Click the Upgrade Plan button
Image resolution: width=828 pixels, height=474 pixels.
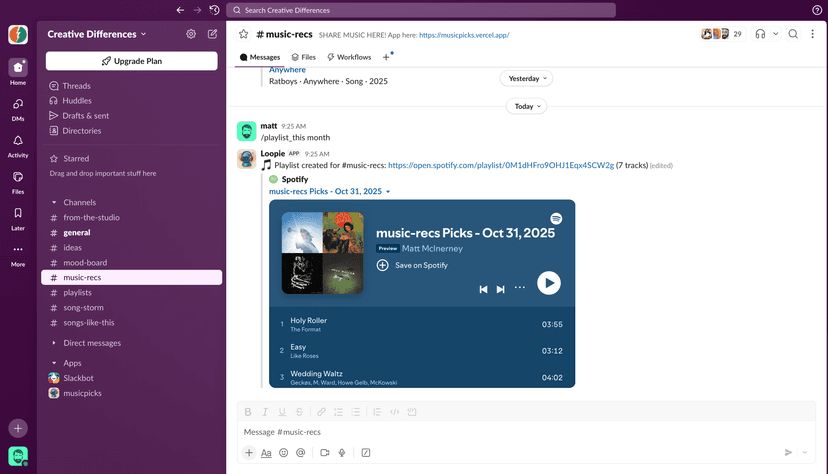(x=132, y=61)
